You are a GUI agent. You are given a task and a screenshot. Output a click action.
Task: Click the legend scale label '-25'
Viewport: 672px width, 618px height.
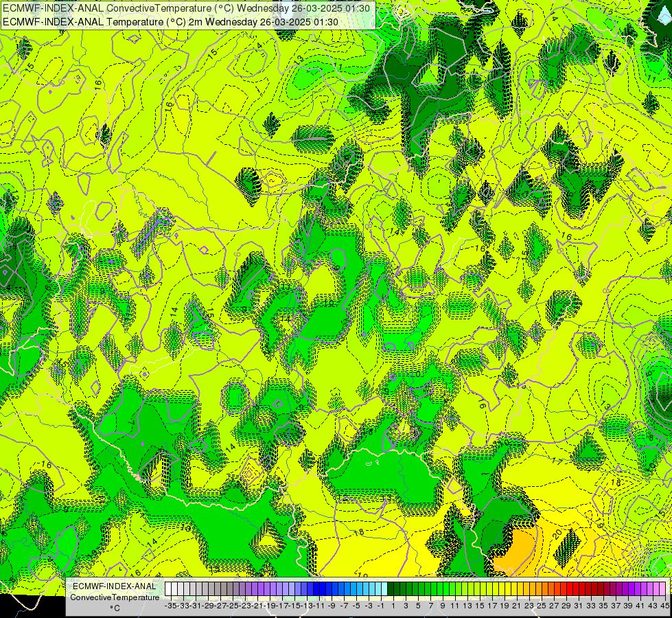pyautogui.click(x=234, y=606)
